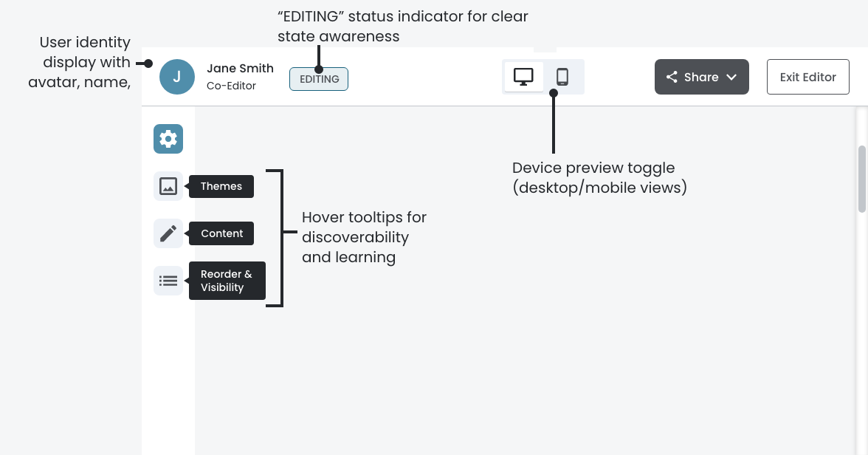This screenshot has width=868, height=455.
Task: Select the Themes tooltip label
Action: tap(221, 186)
